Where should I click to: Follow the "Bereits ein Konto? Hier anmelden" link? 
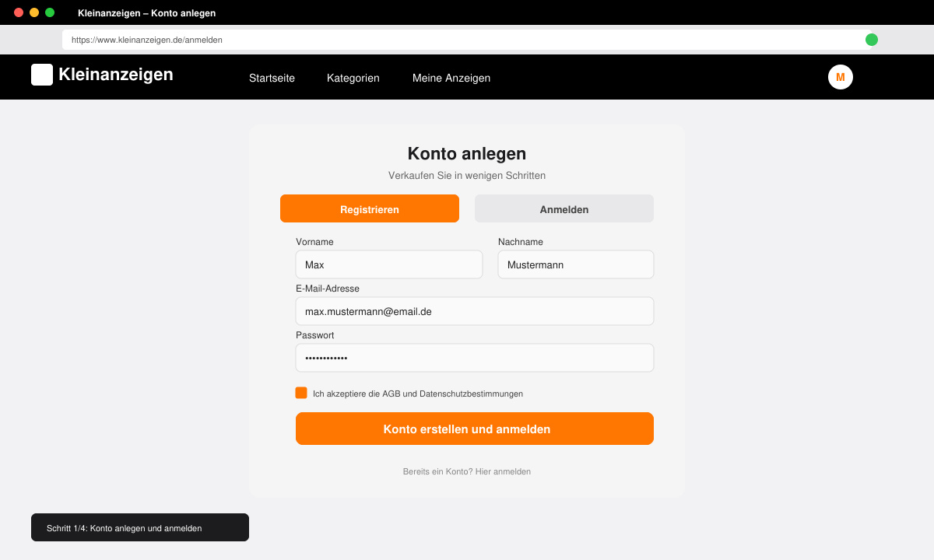pyautogui.click(x=467, y=471)
